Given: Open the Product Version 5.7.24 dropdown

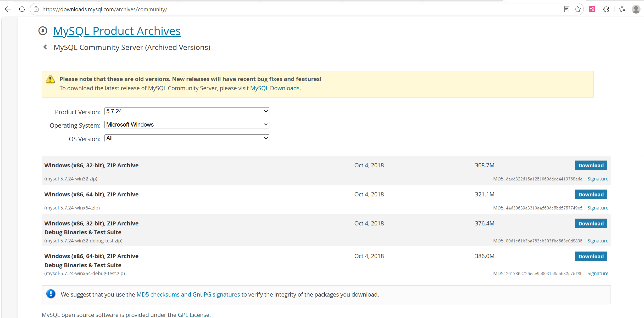Looking at the screenshot, I should [187, 111].
